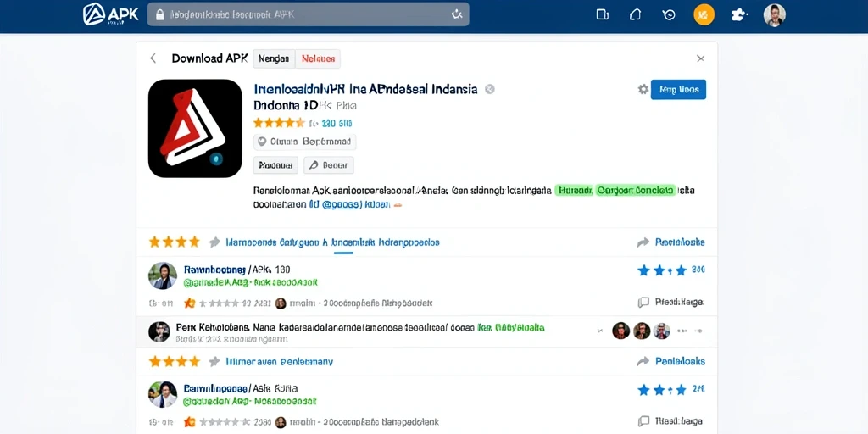The height and width of the screenshot is (434, 868).
Task: Click the comment icon in the Bamnlnpaoag review footer
Action: [643, 421]
